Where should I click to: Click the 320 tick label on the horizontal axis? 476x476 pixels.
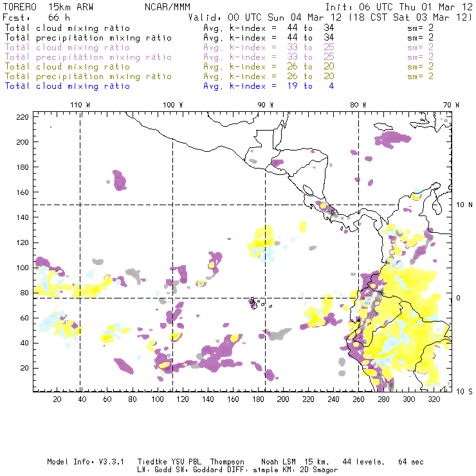[x=434, y=399]
